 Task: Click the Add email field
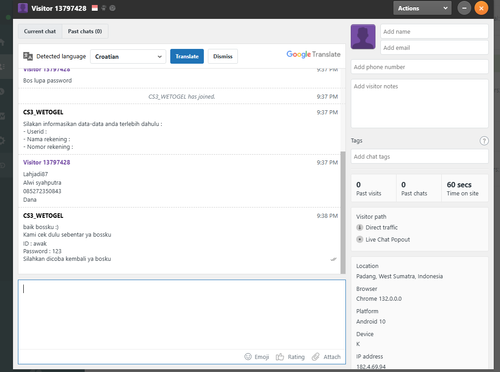pos(434,48)
